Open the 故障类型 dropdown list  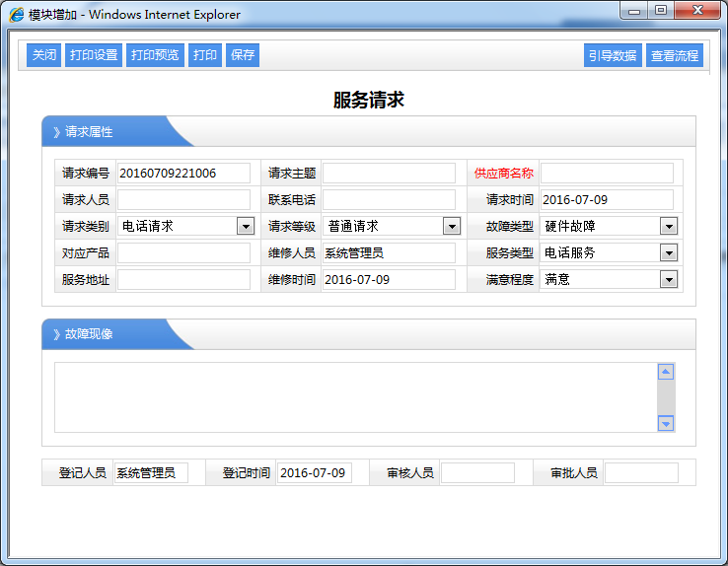[668, 227]
